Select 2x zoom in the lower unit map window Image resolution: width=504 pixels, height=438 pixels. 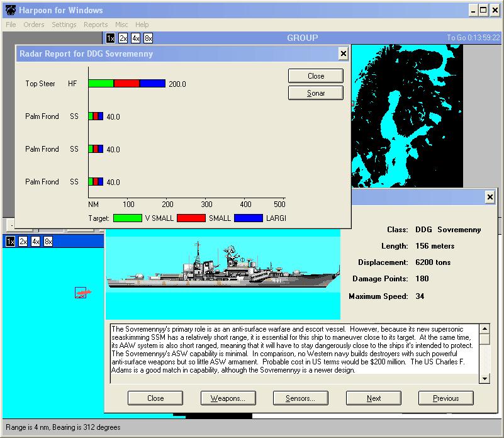pos(23,242)
